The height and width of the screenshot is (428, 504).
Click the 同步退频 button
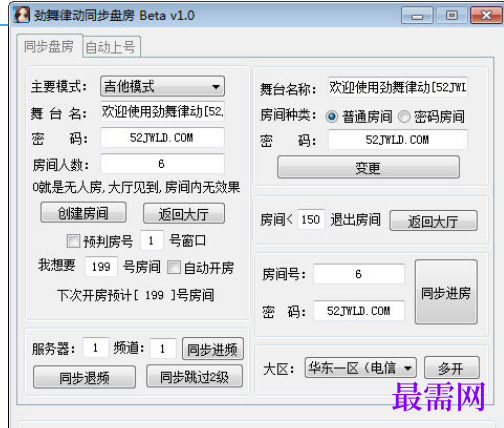[x=84, y=377]
